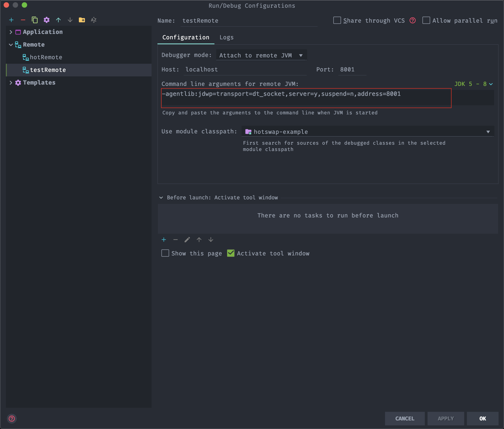504x429 pixels.
Task: Create new folder in configurations toolbar
Action: (x=82, y=20)
